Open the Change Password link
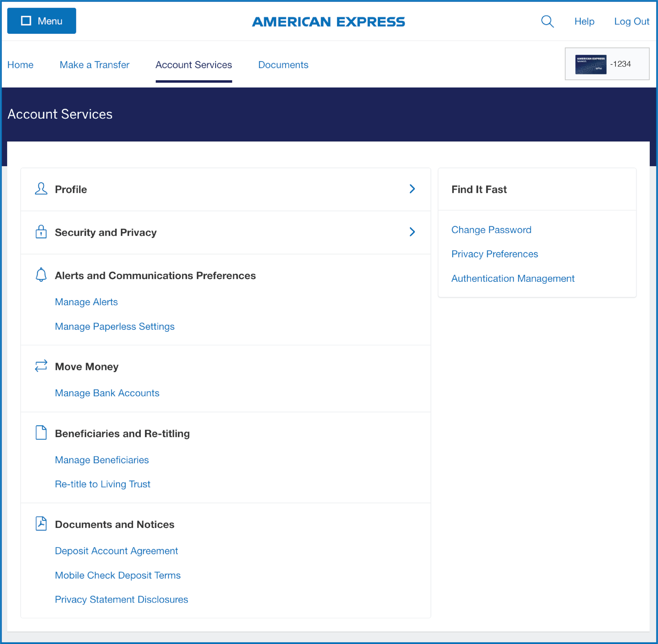The image size is (658, 644). click(x=491, y=230)
